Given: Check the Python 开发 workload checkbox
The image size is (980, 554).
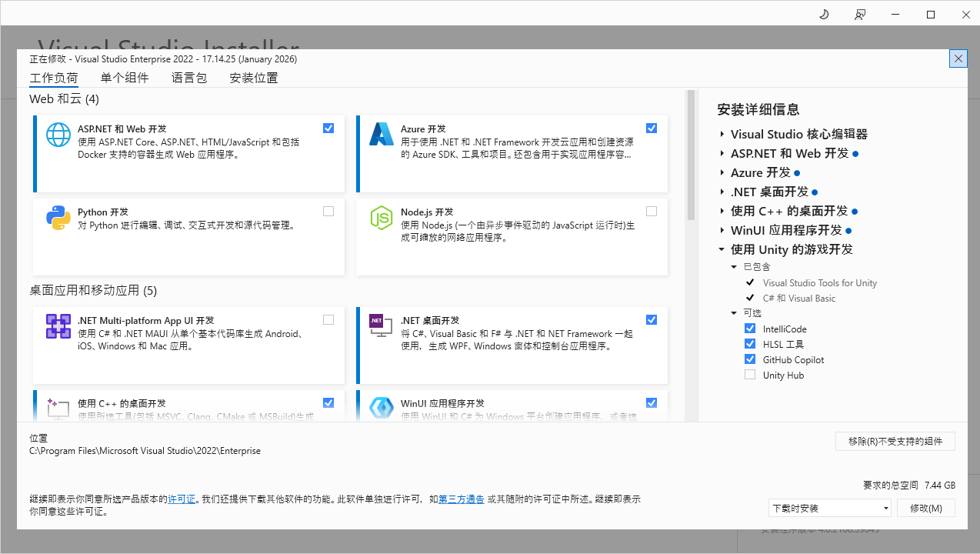Looking at the screenshot, I should 328,212.
